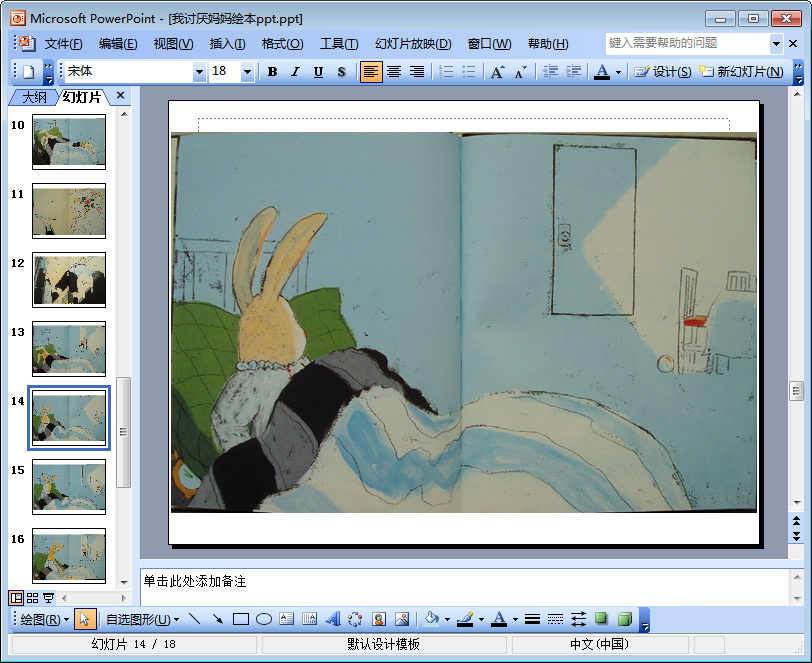Image resolution: width=812 pixels, height=663 pixels.
Task: Open the 窗口(W) menu
Action: pos(489,44)
